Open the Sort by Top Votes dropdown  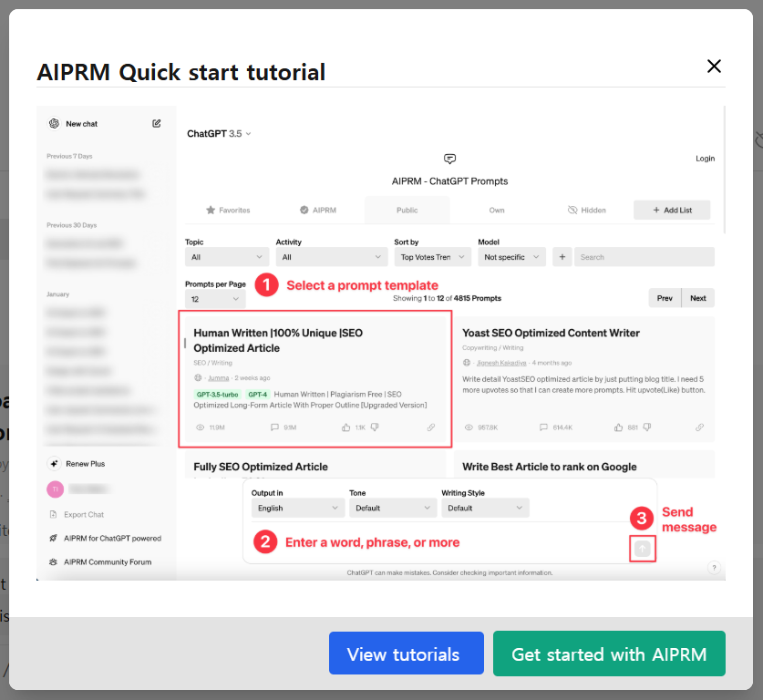click(433, 257)
